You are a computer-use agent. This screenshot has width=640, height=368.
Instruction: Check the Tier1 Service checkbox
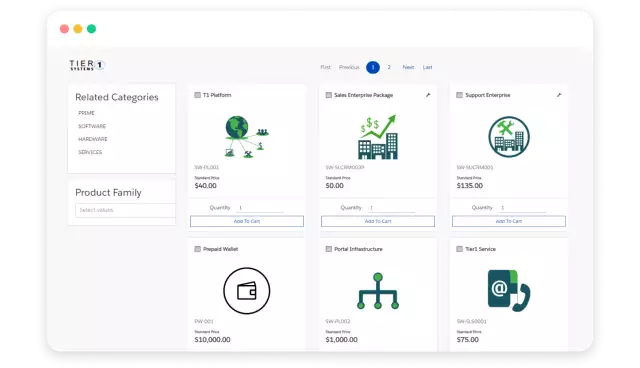(x=459, y=249)
